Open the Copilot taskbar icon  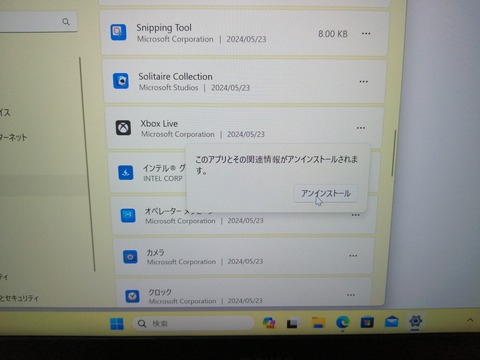point(269,323)
